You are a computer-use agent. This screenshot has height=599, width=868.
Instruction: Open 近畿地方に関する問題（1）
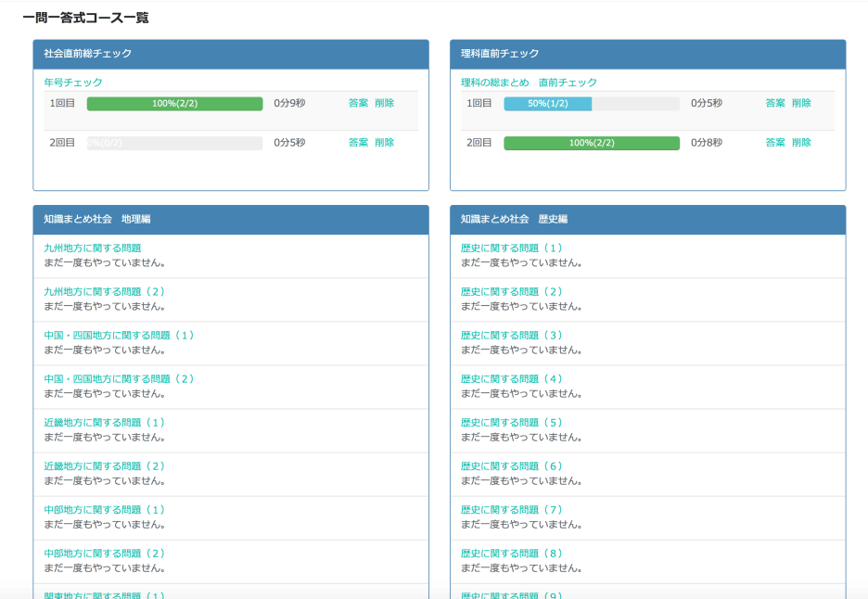pyautogui.click(x=104, y=423)
